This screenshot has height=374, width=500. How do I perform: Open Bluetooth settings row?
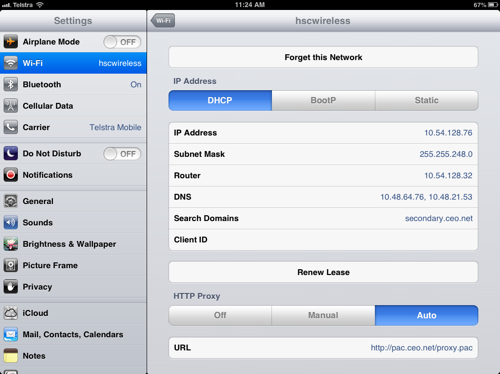pos(73,84)
